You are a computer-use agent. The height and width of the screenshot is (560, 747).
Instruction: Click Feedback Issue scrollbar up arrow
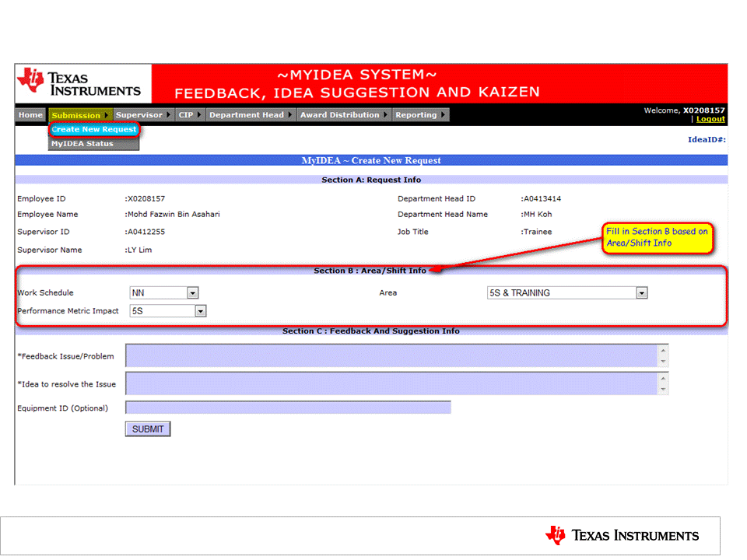(663, 351)
